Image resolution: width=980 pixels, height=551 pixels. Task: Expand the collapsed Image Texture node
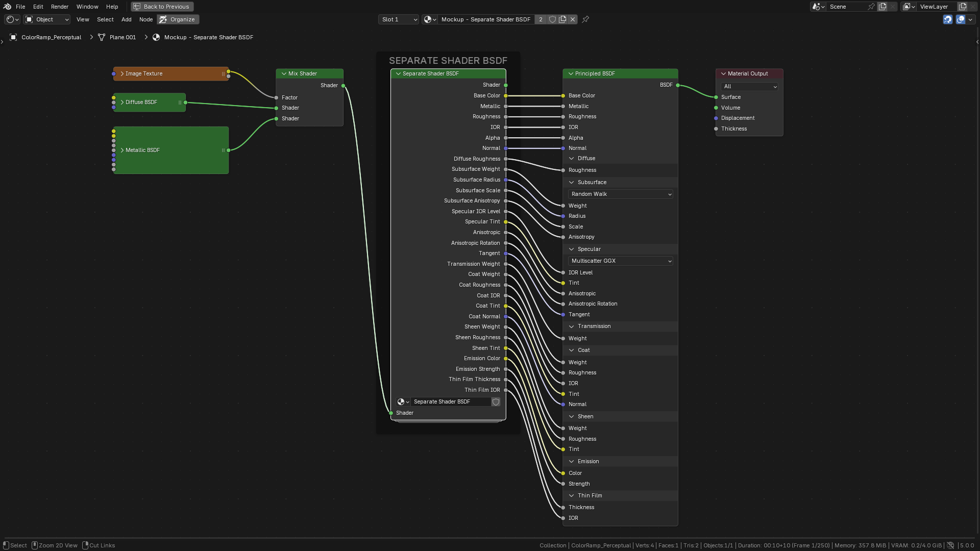coord(122,74)
